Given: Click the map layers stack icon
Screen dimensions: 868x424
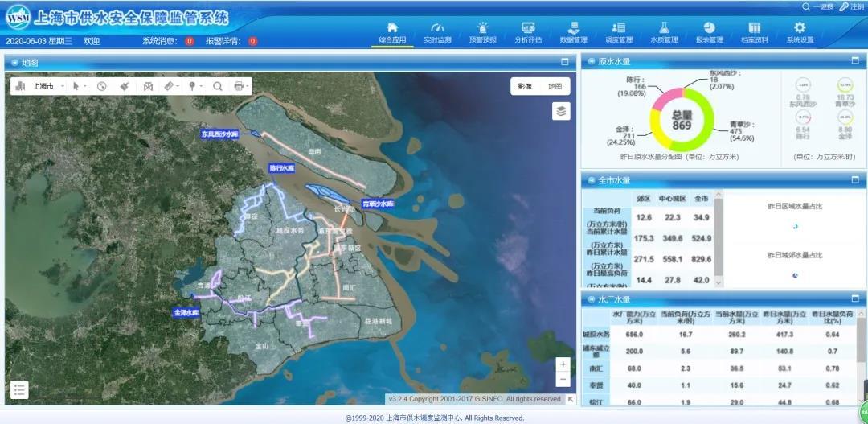Looking at the screenshot, I should pos(561,111).
